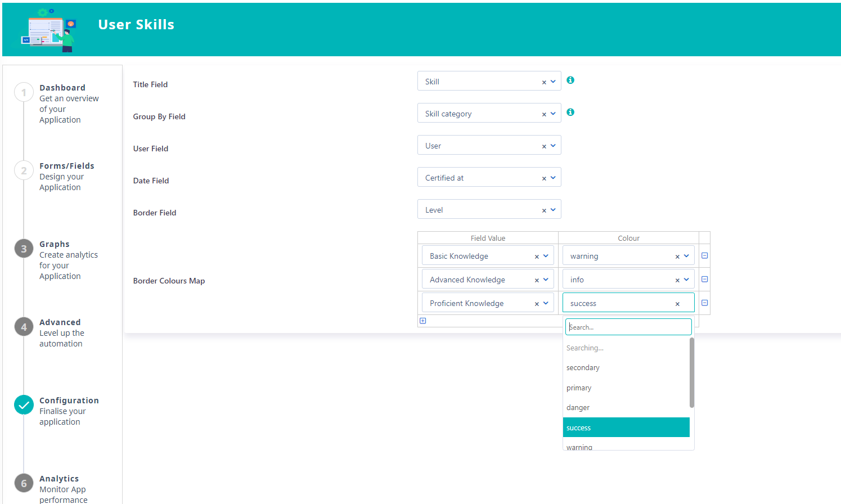This screenshot has width=841, height=504.
Task: Select danger from the colour list
Action: [x=578, y=407]
